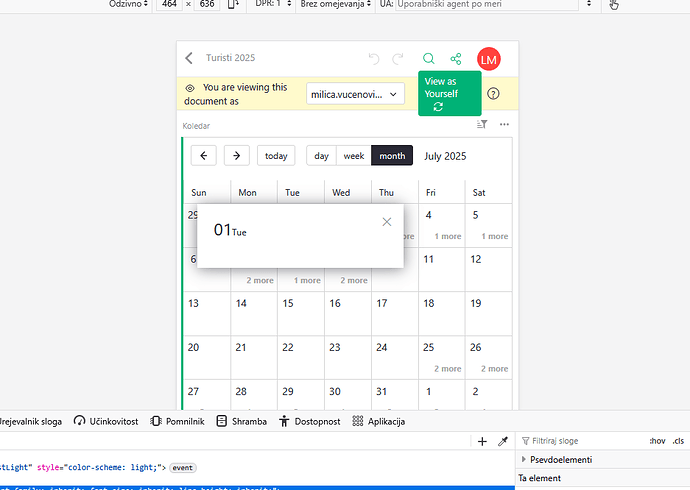Click the redo arrow icon

[x=398, y=59]
